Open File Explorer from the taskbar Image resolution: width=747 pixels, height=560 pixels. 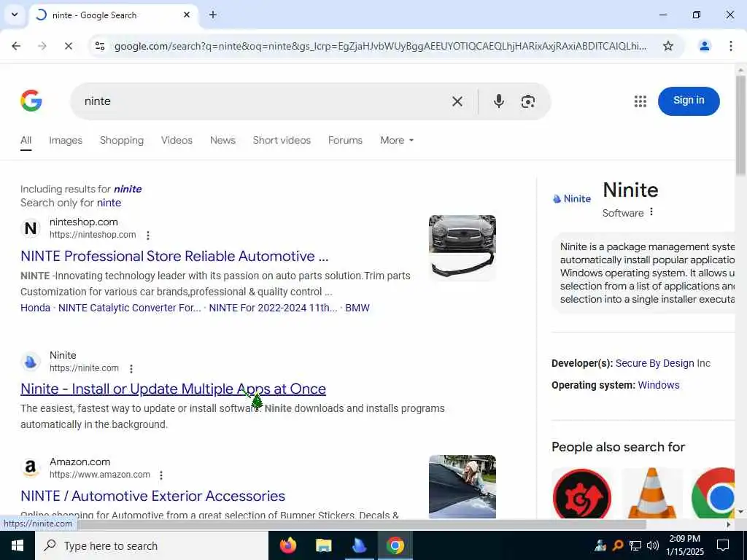(x=323, y=545)
